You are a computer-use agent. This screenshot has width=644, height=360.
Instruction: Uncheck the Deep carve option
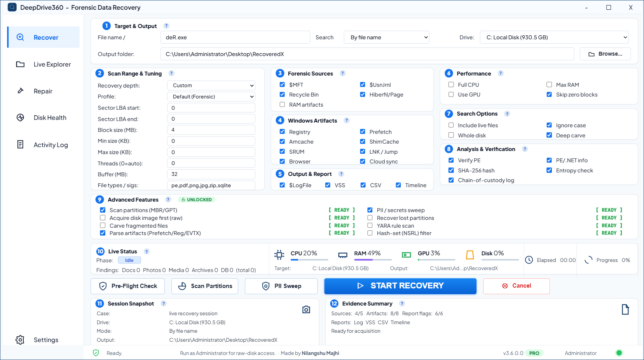[549, 135]
